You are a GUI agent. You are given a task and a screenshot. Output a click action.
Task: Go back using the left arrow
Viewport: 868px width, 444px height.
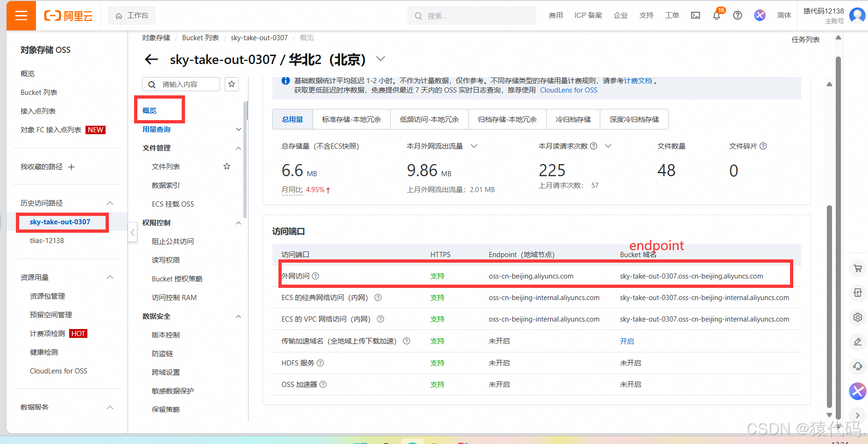(x=151, y=59)
